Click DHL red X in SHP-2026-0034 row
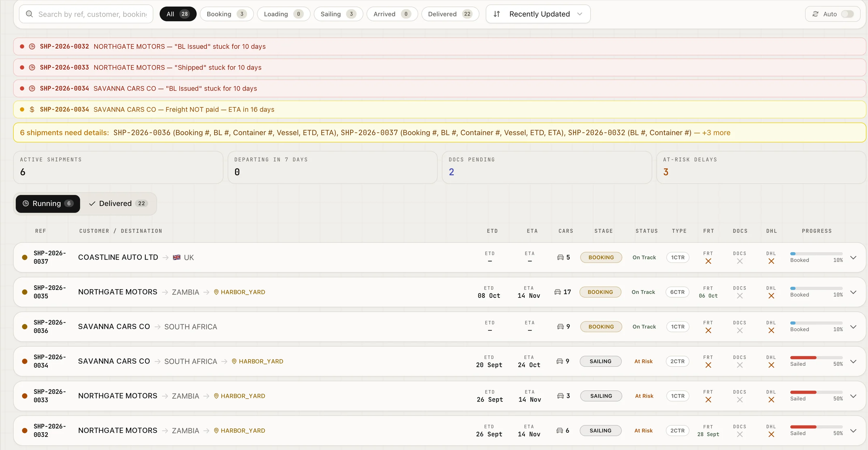This screenshot has width=868, height=450. pyautogui.click(x=771, y=365)
